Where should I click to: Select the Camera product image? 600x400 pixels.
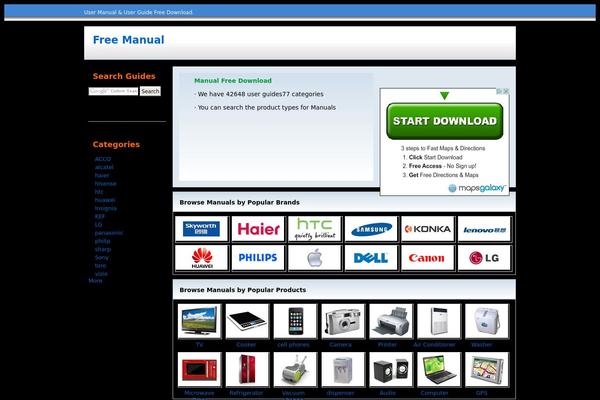point(343,321)
